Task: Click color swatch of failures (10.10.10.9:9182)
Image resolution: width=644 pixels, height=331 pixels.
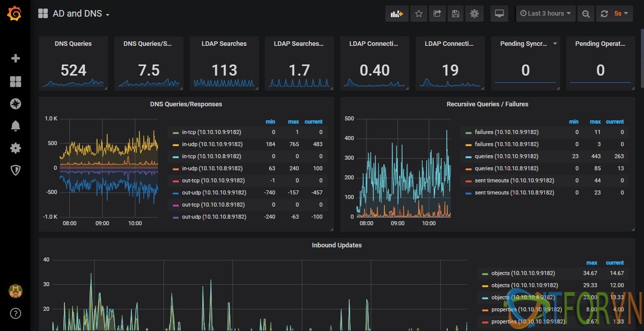Action: (x=467, y=133)
